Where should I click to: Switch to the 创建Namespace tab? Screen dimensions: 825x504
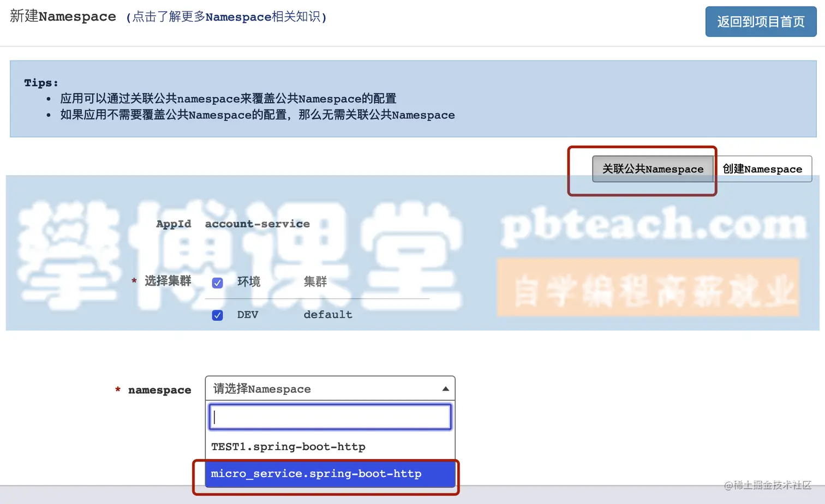click(763, 169)
